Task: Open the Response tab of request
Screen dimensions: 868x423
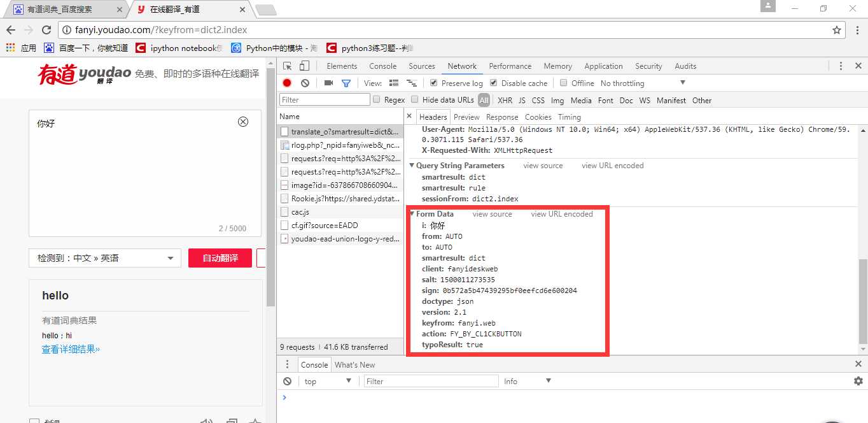Action: tap(502, 117)
